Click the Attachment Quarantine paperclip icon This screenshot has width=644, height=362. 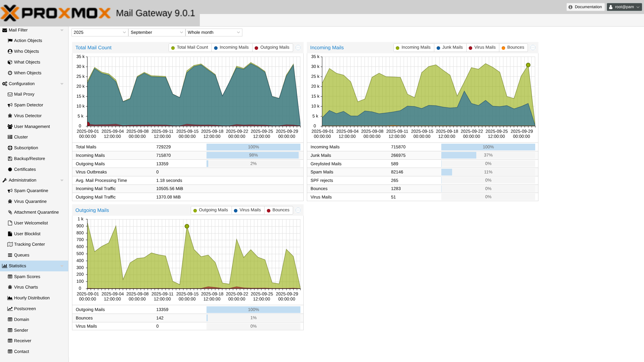coord(10,212)
